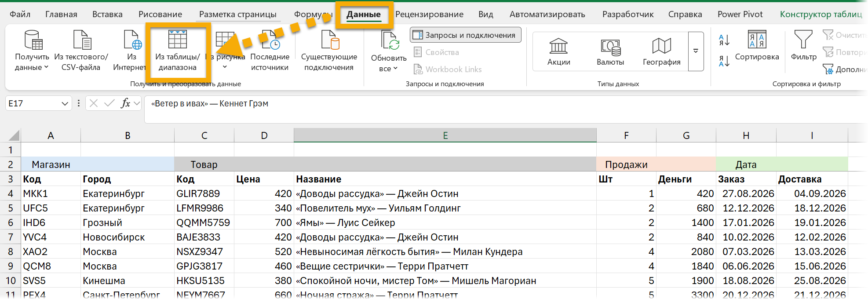Switch to the Вид tab
The width and height of the screenshot is (868, 299).
pyautogui.click(x=486, y=14)
